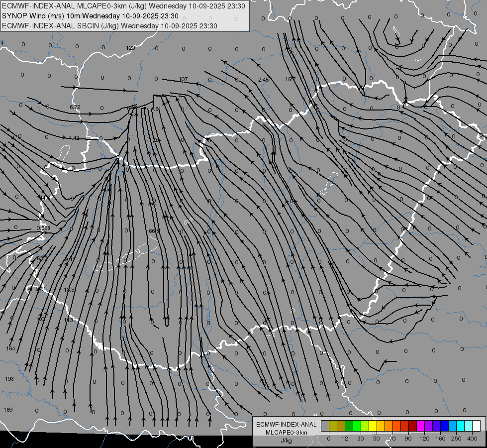Click legend scale value 70

(x=392, y=439)
